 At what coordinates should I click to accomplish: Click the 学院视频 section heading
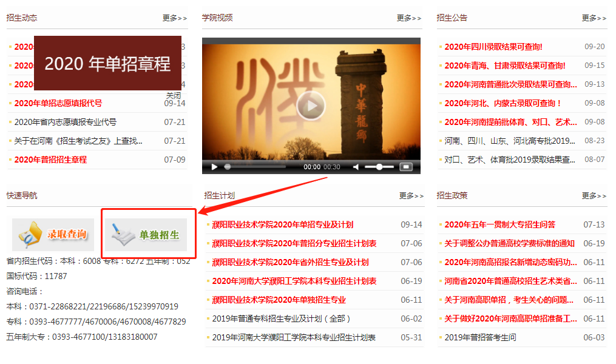217,18
